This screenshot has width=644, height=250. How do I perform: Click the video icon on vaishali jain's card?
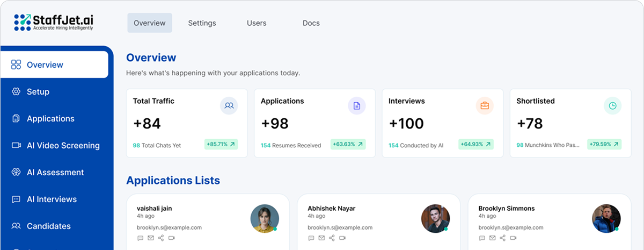pos(172,238)
